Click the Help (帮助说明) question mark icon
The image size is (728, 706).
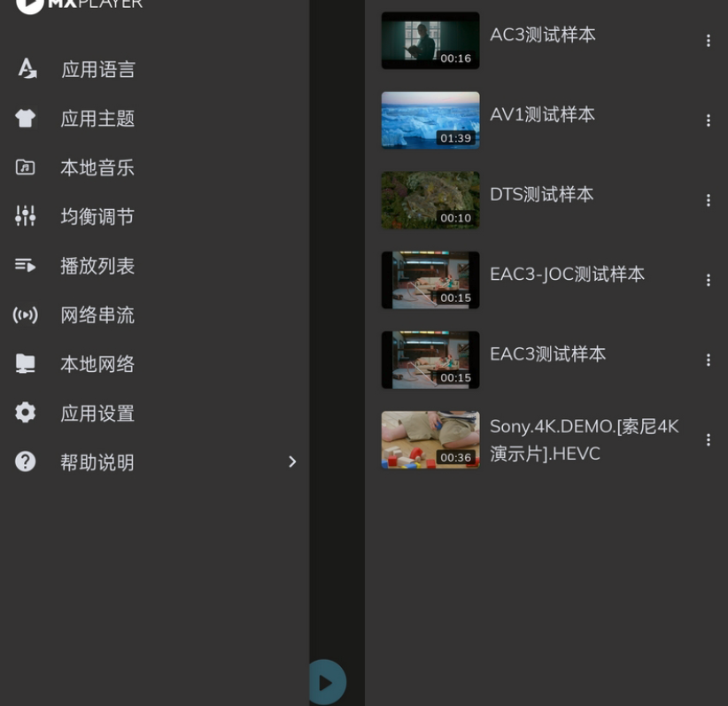(25, 462)
